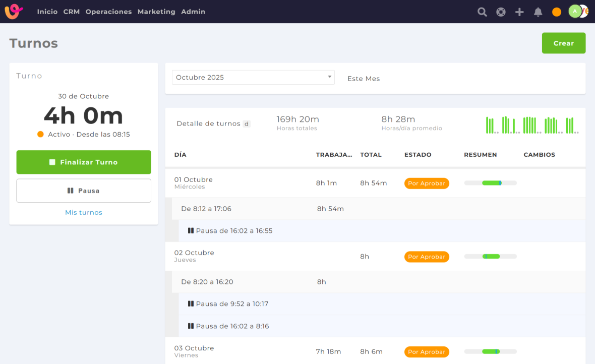This screenshot has height=364, width=595.
Task: Click the app logo in top-left corner
Action: click(14, 12)
